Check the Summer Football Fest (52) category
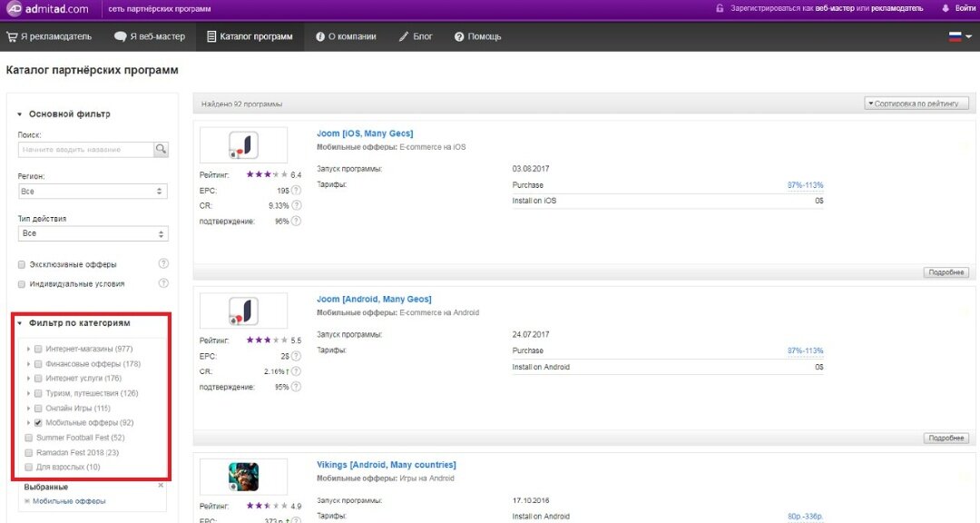The height and width of the screenshot is (523, 980). point(29,438)
